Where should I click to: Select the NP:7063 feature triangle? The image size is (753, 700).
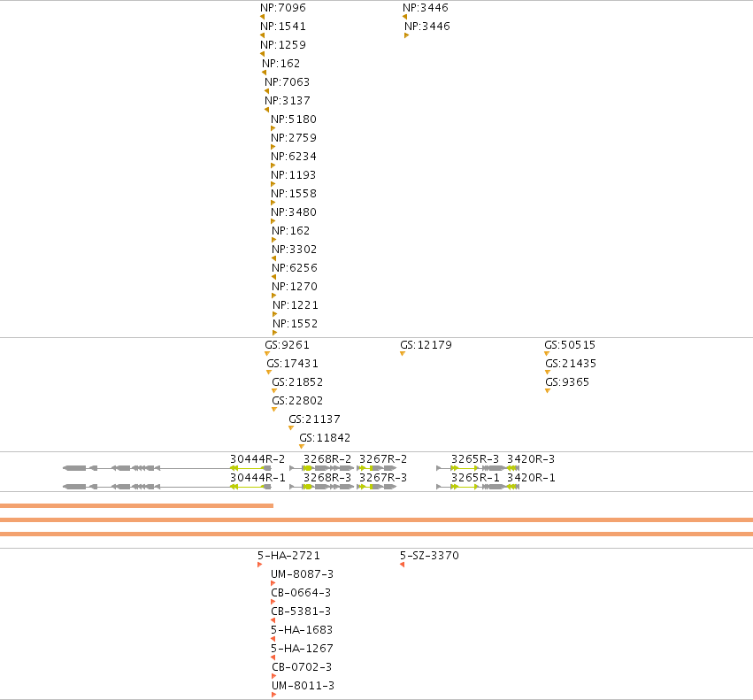tap(266, 91)
